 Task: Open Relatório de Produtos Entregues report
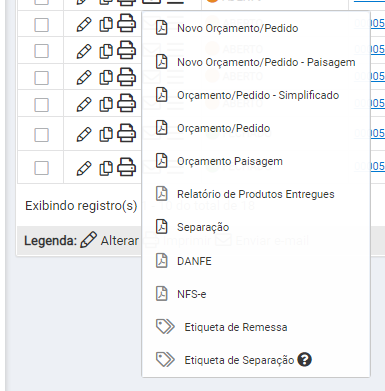[256, 194]
